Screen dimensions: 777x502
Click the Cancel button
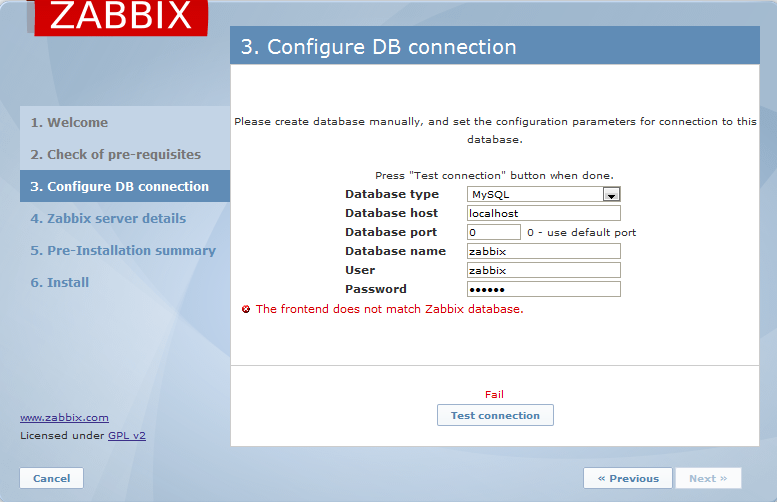tap(51, 478)
